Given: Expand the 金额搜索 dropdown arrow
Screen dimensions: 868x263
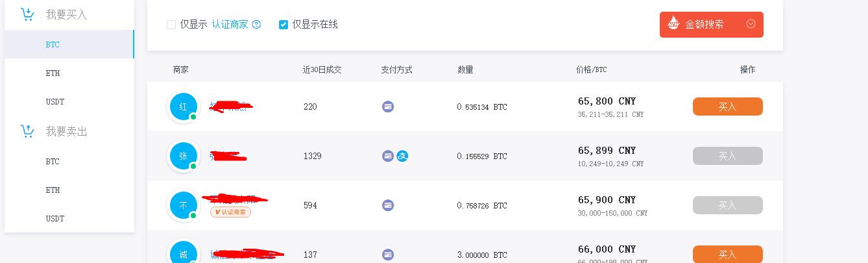Looking at the screenshot, I should (751, 24).
